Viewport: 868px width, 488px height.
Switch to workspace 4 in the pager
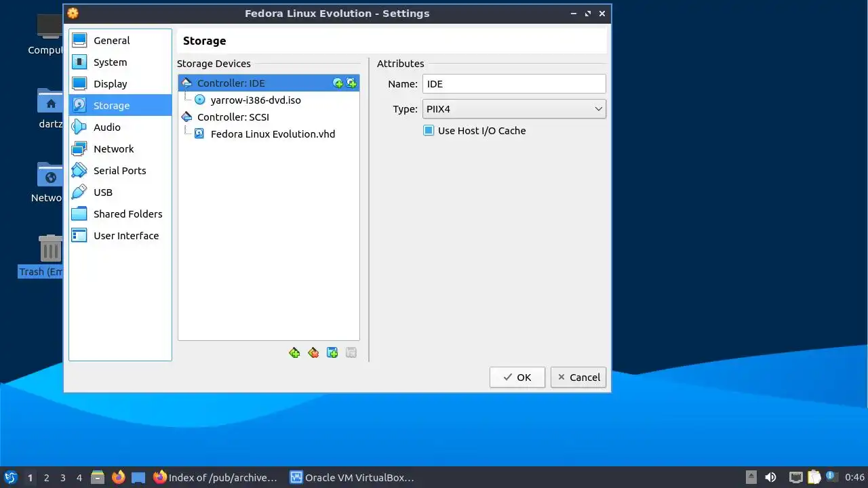click(x=79, y=478)
